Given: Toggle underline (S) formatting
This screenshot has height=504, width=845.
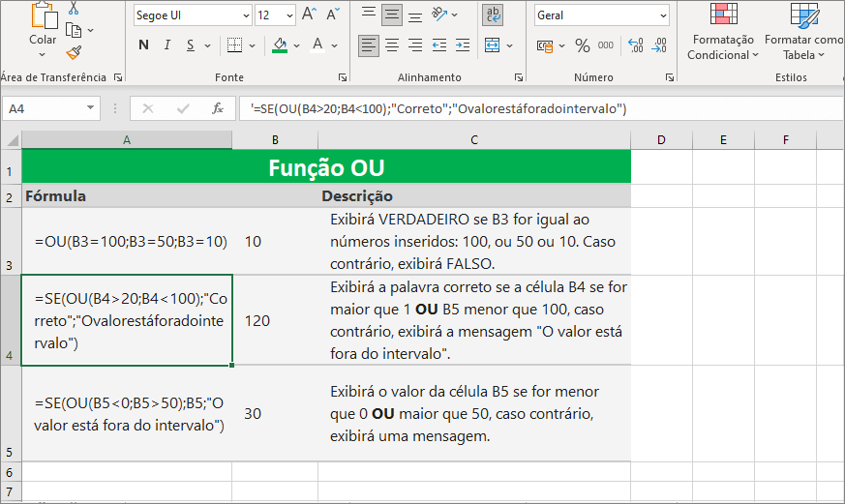Looking at the screenshot, I should point(191,45).
